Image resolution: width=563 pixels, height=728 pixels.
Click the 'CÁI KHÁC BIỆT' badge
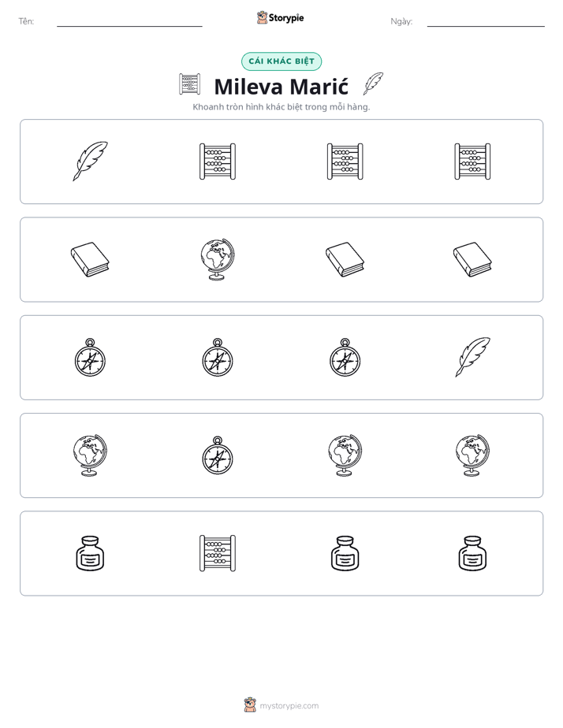281,61
